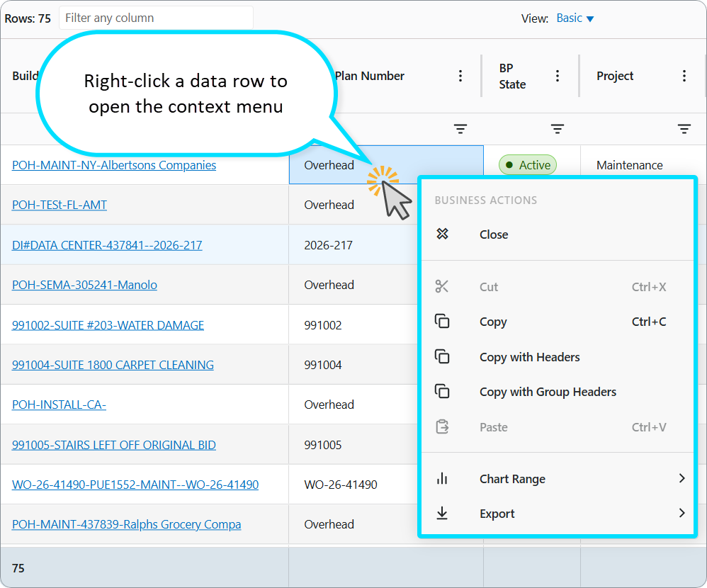Open the POH-INSTALL-CA- link
The height and width of the screenshot is (588, 707).
click(x=59, y=405)
